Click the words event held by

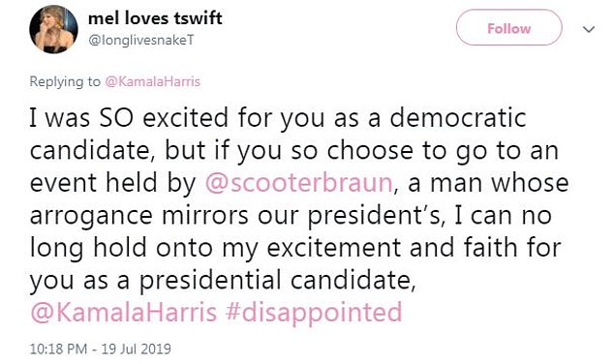tap(112, 183)
